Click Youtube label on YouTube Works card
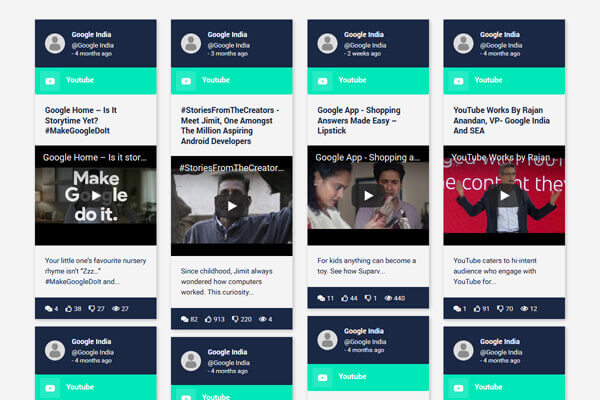 [488, 80]
